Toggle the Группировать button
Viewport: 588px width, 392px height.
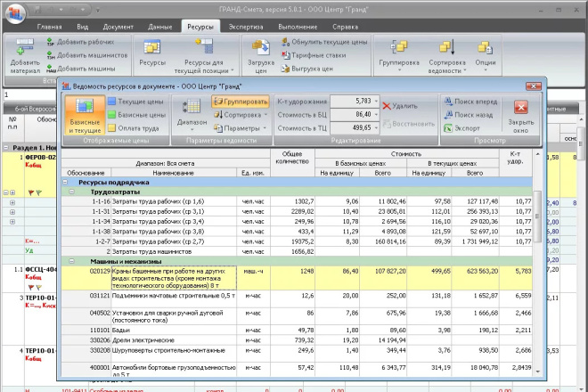click(x=241, y=102)
